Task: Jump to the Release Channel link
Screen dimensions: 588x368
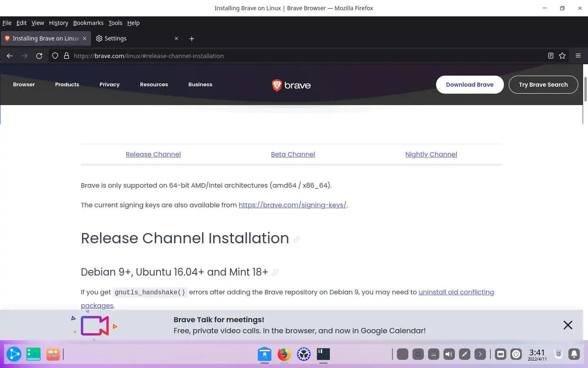Action: point(153,155)
